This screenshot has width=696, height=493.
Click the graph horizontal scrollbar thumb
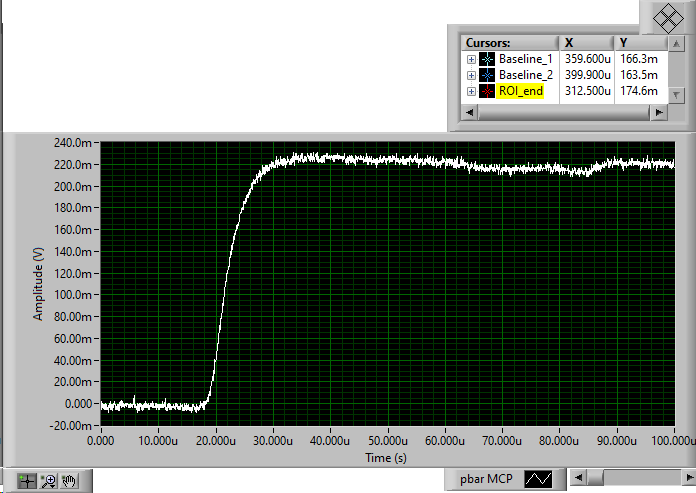595,477
